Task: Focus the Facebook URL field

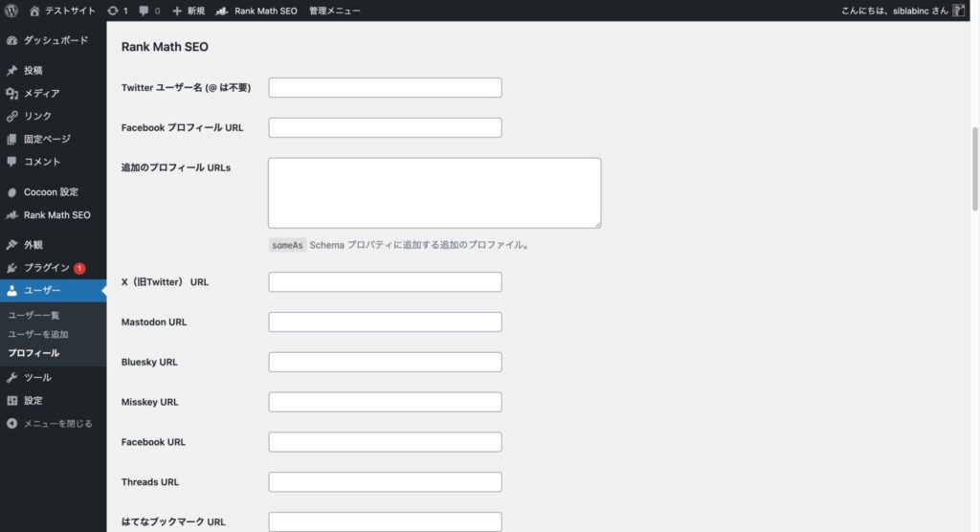Action: pos(385,442)
